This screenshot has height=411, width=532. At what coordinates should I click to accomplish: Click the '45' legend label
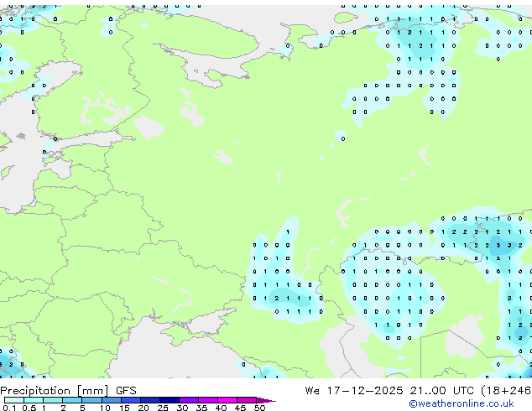(x=240, y=408)
